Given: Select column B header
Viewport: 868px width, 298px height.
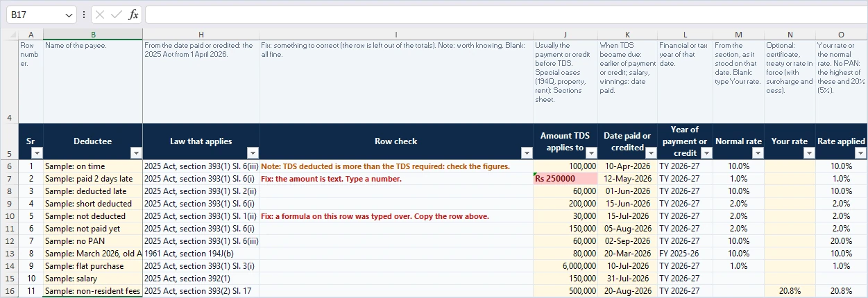Looking at the screenshot, I should pyautogui.click(x=93, y=35).
